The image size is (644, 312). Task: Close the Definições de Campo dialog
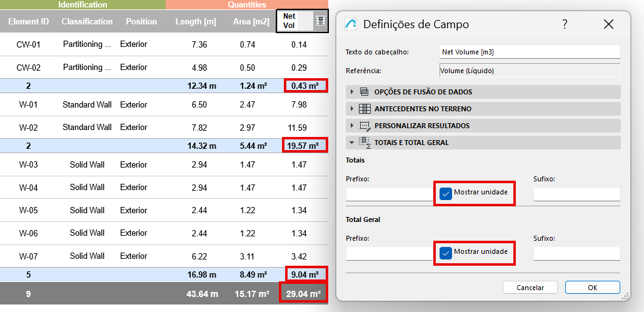tap(609, 24)
